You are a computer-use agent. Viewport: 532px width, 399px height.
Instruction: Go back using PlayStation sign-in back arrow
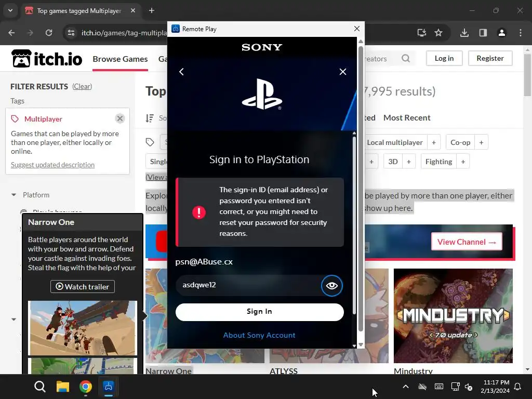pos(181,72)
